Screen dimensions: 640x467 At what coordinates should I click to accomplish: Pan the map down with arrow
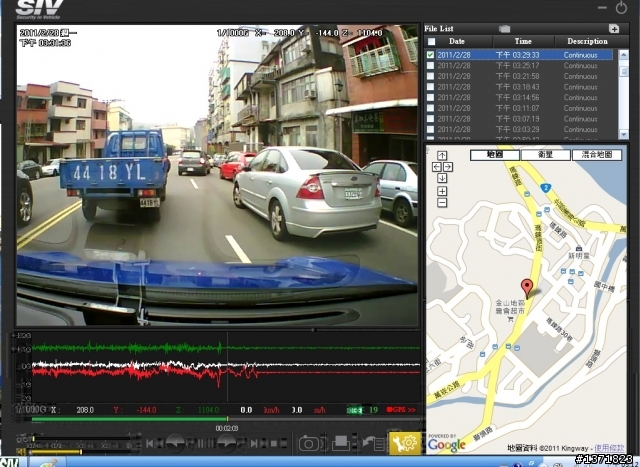pos(442,178)
